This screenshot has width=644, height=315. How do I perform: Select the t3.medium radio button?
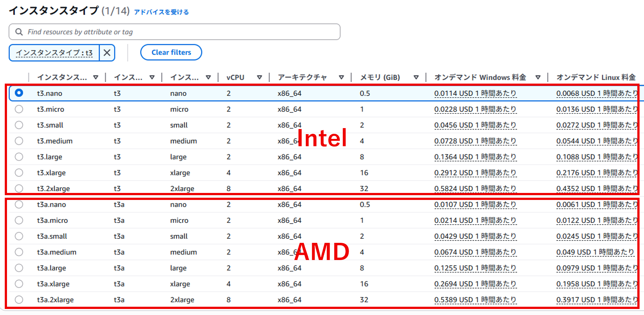19,141
